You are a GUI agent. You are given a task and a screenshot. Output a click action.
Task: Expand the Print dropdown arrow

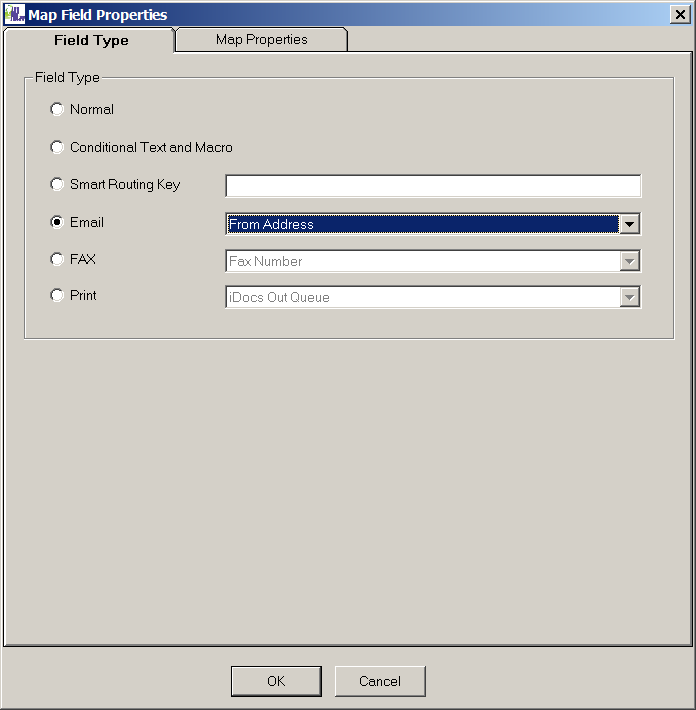(629, 297)
